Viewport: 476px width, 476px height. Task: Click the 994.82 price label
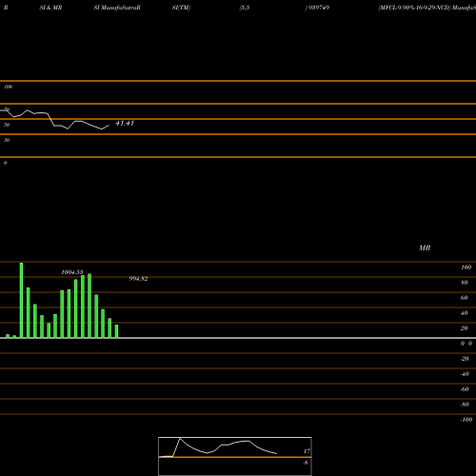(138, 279)
